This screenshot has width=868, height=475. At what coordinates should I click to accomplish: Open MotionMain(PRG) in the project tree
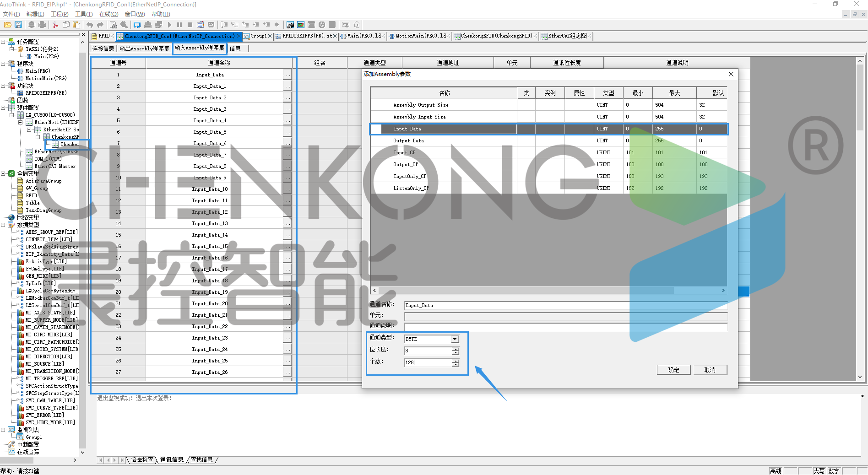click(x=46, y=78)
